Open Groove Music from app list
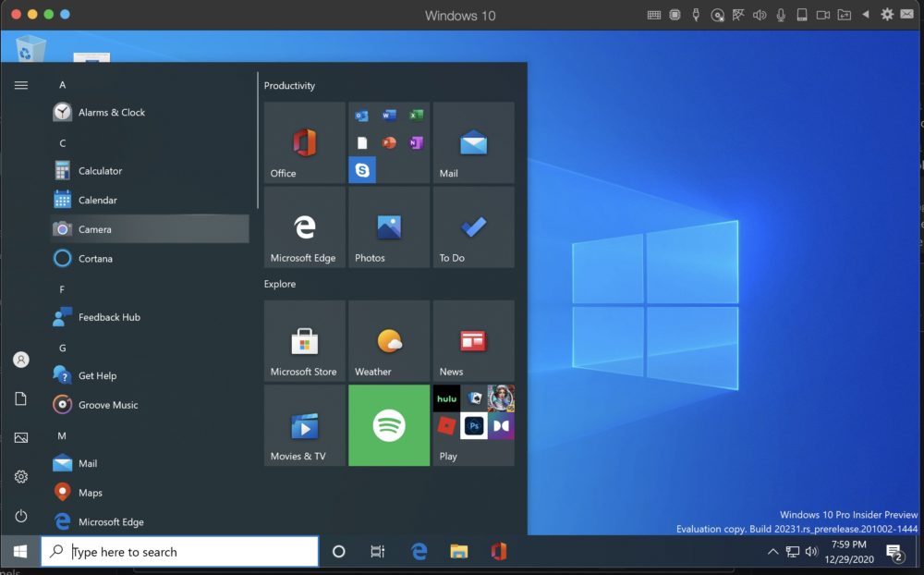The width and height of the screenshot is (924, 575). pos(150,405)
